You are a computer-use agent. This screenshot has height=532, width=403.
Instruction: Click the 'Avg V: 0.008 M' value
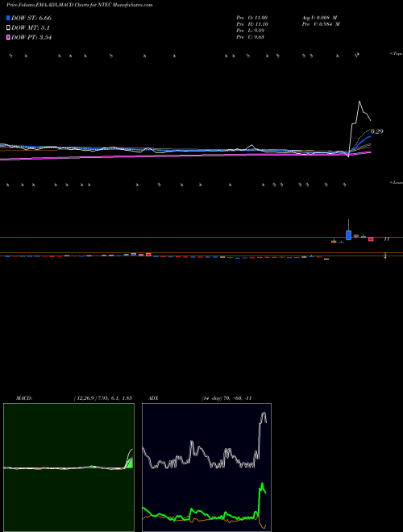point(319,18)
